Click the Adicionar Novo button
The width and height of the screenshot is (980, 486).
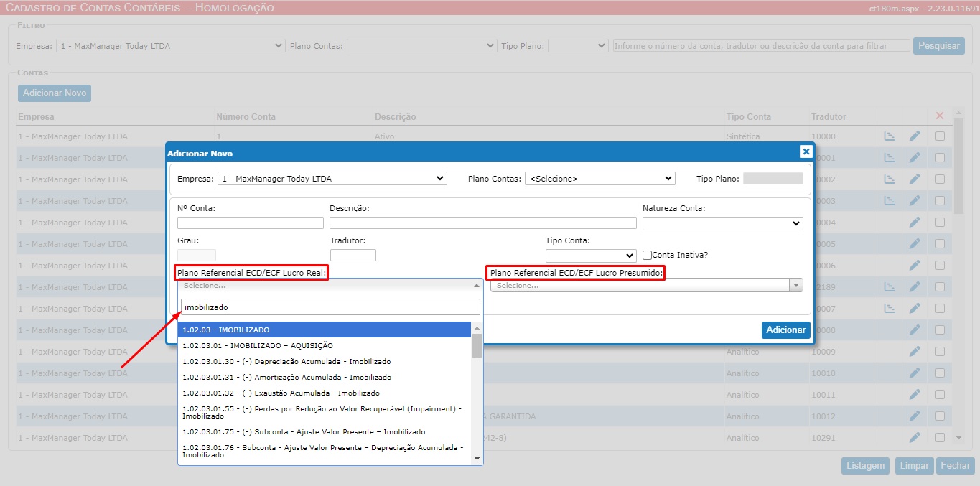pos(55,93)
